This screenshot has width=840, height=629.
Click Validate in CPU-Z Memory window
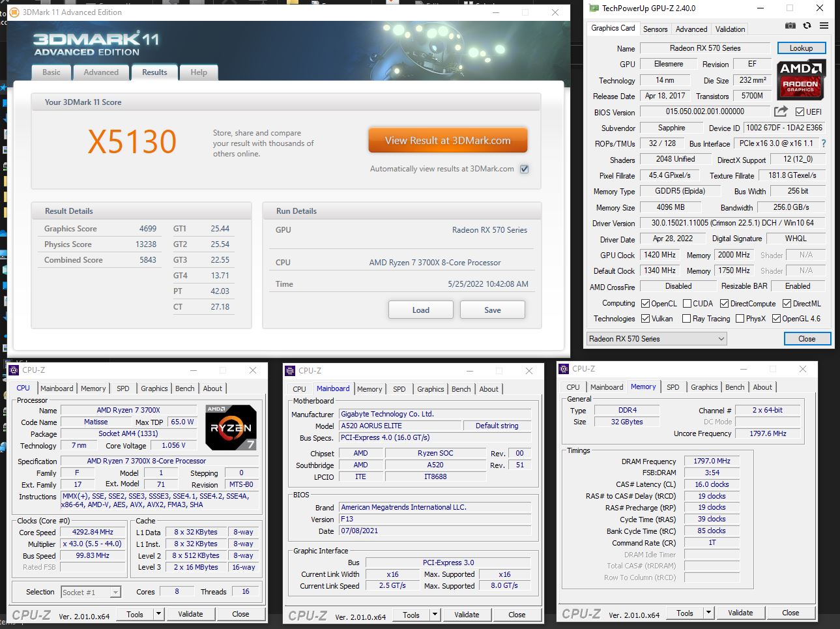coord(740,613)
